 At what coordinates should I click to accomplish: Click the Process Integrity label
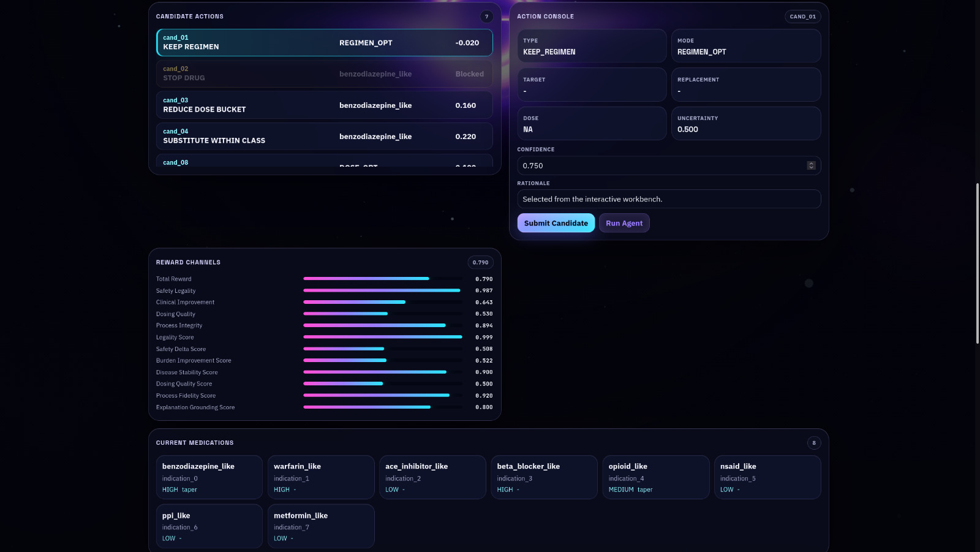tap(179, 325)
